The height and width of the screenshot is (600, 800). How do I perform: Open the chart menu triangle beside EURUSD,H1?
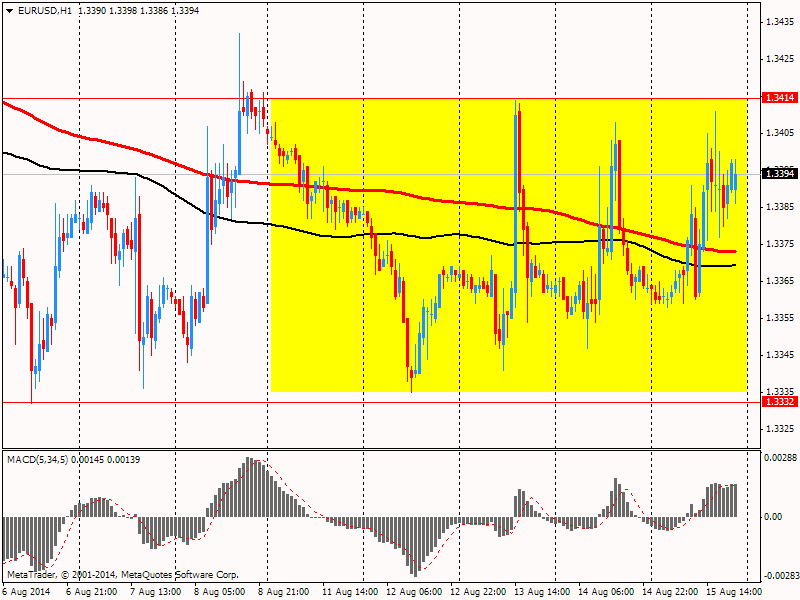[x=8, y=9]
